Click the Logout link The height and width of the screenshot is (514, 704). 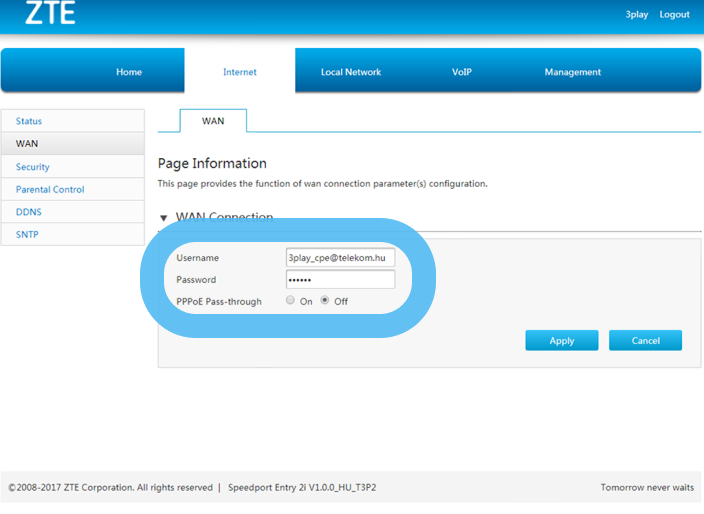click(x=674, y=15)
